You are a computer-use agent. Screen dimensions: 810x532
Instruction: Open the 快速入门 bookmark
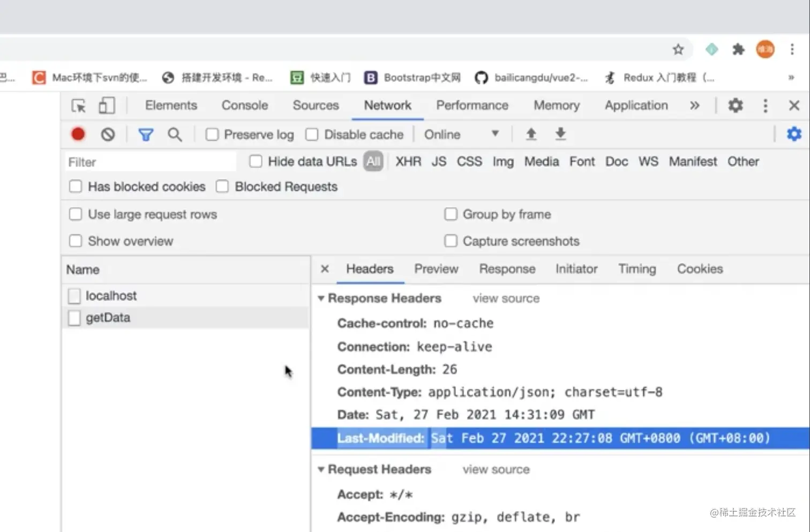pos(320,78)
